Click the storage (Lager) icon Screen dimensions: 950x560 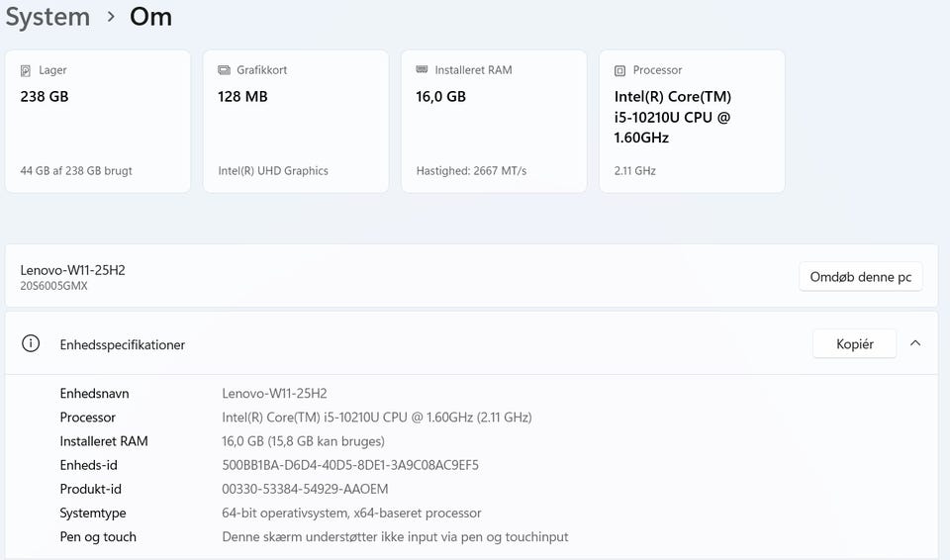point(27,71)
